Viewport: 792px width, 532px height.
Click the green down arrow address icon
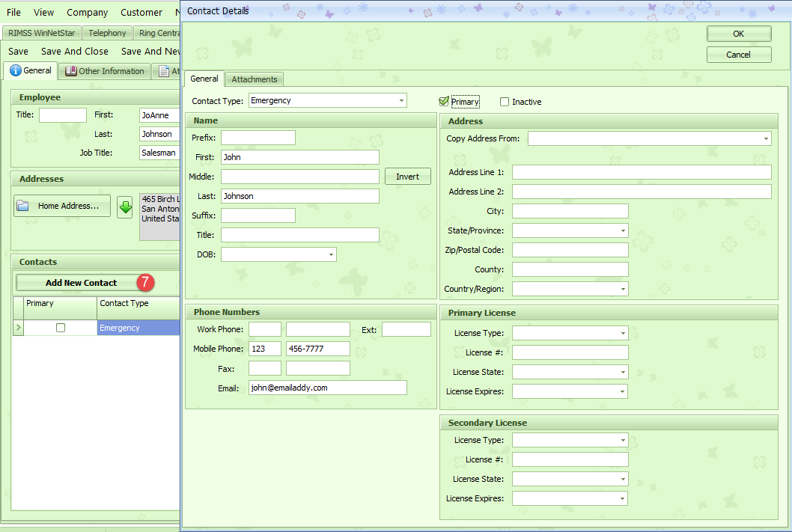tap(125, 207)
